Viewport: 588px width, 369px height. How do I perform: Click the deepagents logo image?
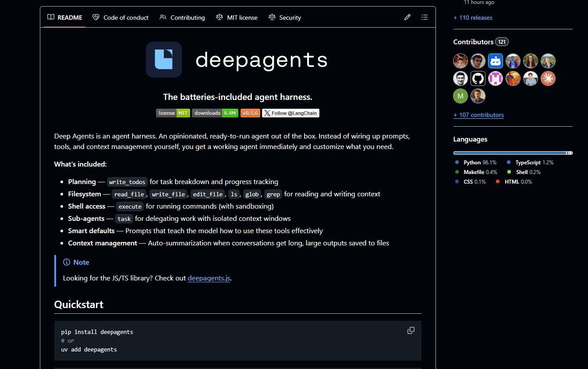pos(237,60)
